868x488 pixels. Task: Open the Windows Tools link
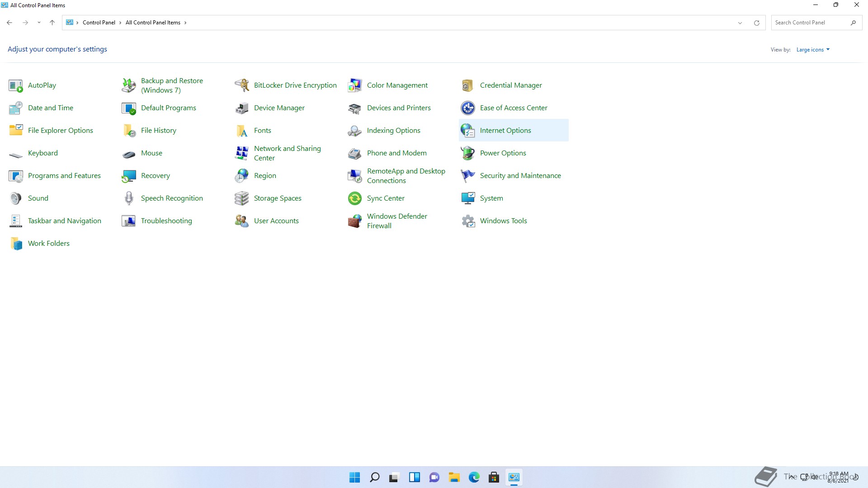coord(504,221)
